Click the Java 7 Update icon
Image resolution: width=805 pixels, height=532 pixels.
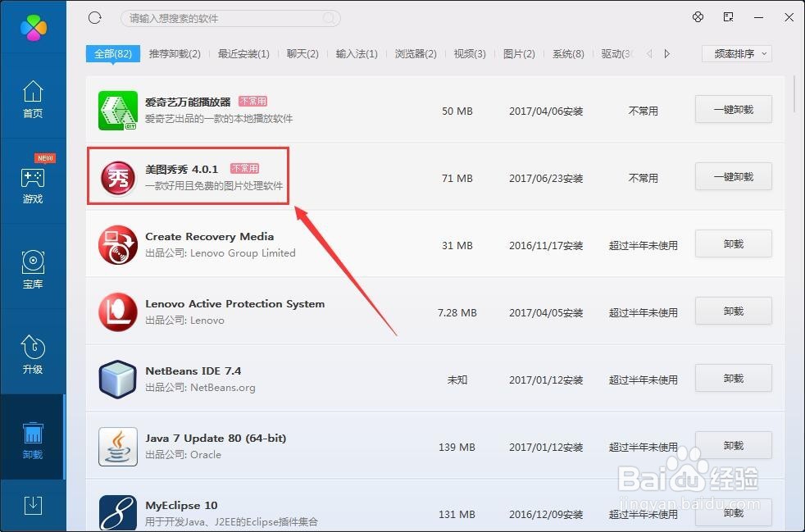pos(118,447)
